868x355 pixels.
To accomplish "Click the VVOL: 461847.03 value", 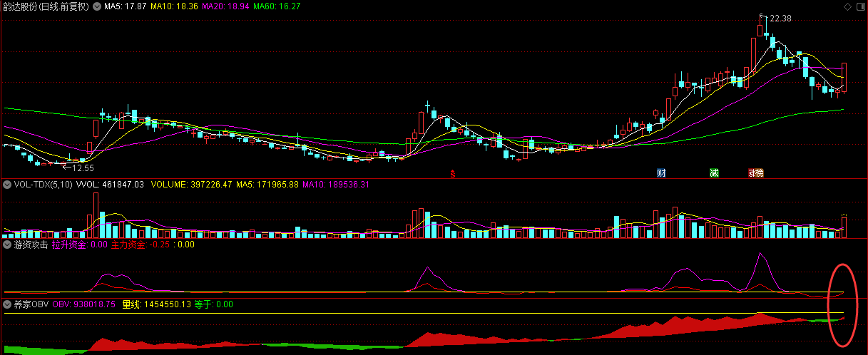I will 110,185.
